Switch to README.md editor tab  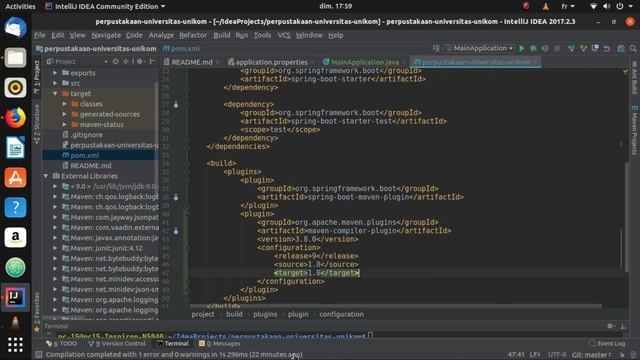pyautogui.click(x=191, y=62)
